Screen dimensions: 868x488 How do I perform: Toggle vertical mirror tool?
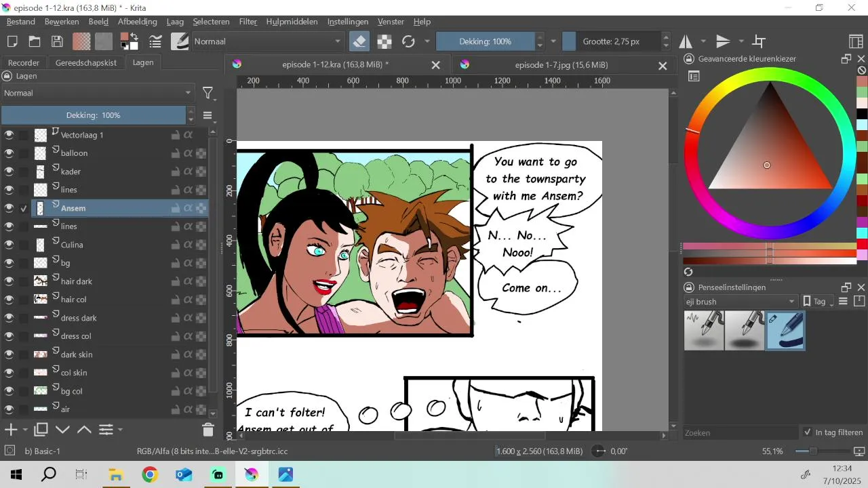(724, 41)
